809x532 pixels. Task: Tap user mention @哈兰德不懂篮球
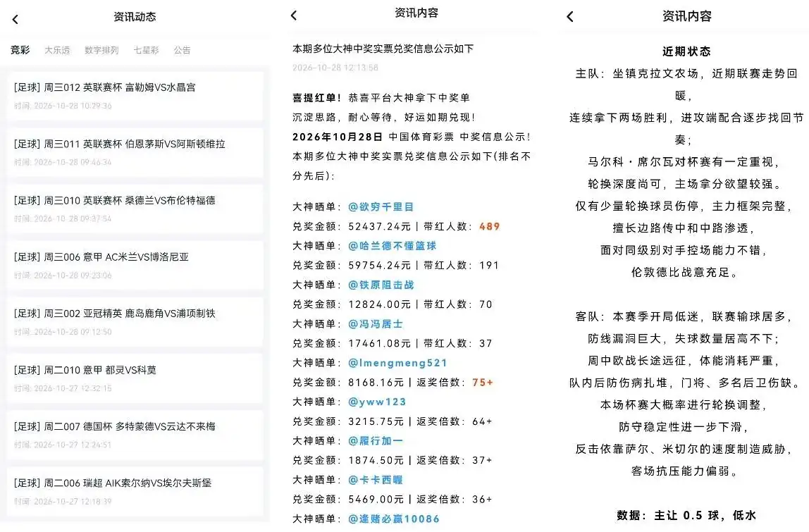[x=392, y=246]
